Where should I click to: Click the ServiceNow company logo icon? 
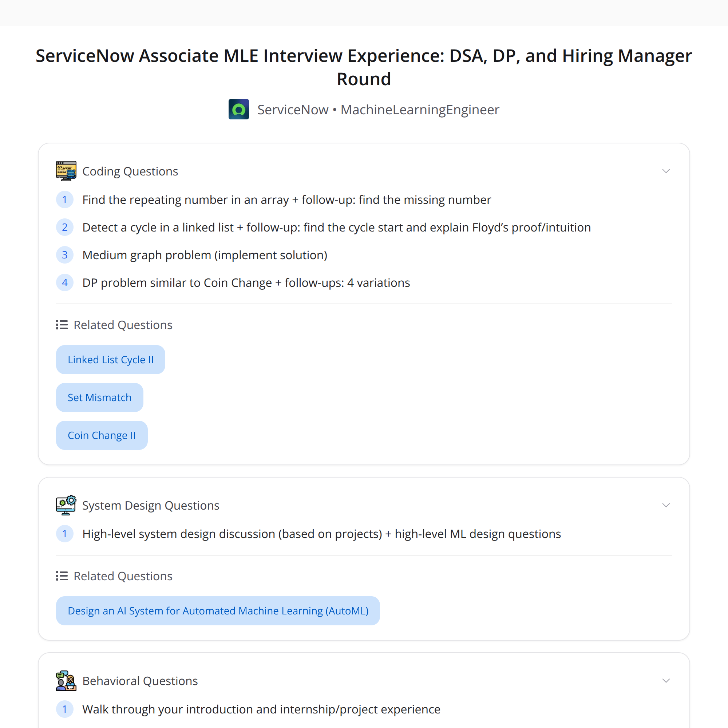238,109
